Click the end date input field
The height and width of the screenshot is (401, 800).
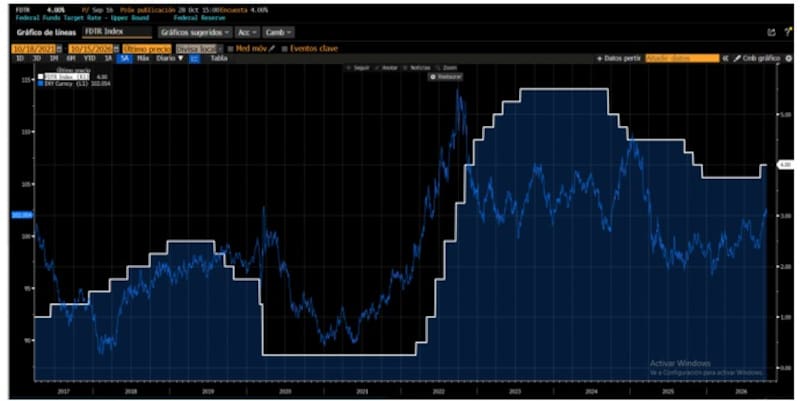(91, 49)
